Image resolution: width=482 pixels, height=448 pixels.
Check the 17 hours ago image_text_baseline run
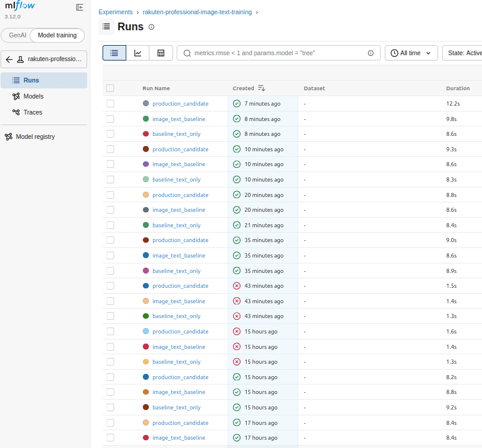coord(110,437)
